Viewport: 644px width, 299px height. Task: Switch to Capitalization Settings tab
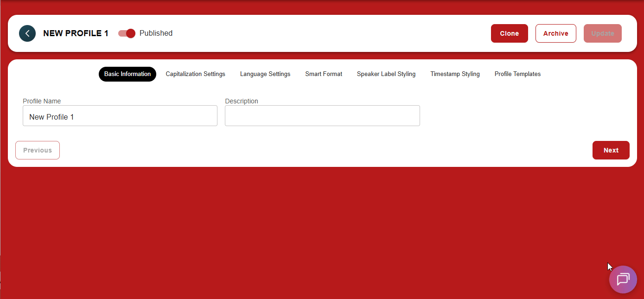[x=195, y=74]
